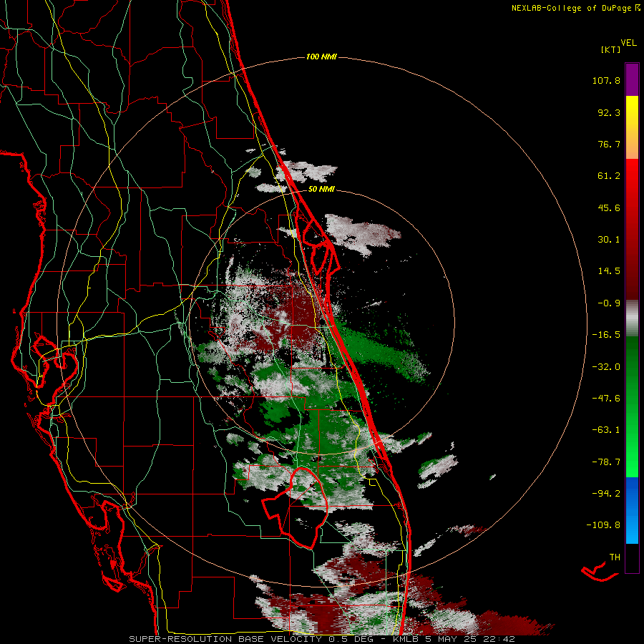Click the 107.8 legend value
Screen dimensions: 644x644
[606, 80]
